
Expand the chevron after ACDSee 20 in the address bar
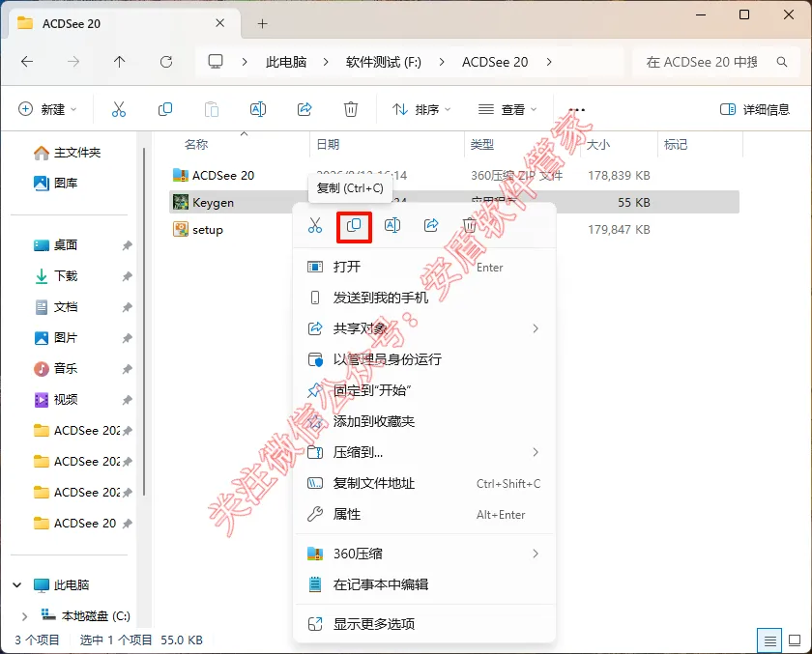click(x=549, y=62)
